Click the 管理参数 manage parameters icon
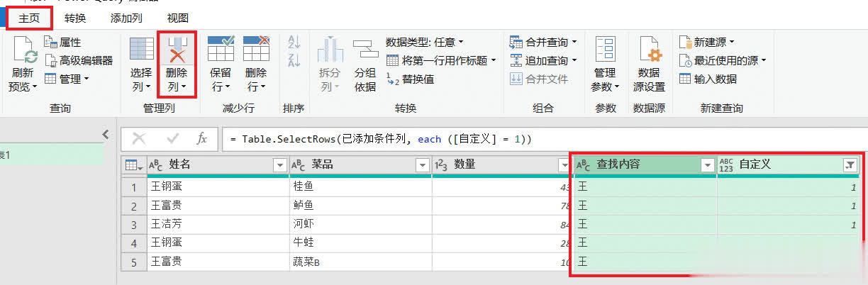 (x=605, y=51)
